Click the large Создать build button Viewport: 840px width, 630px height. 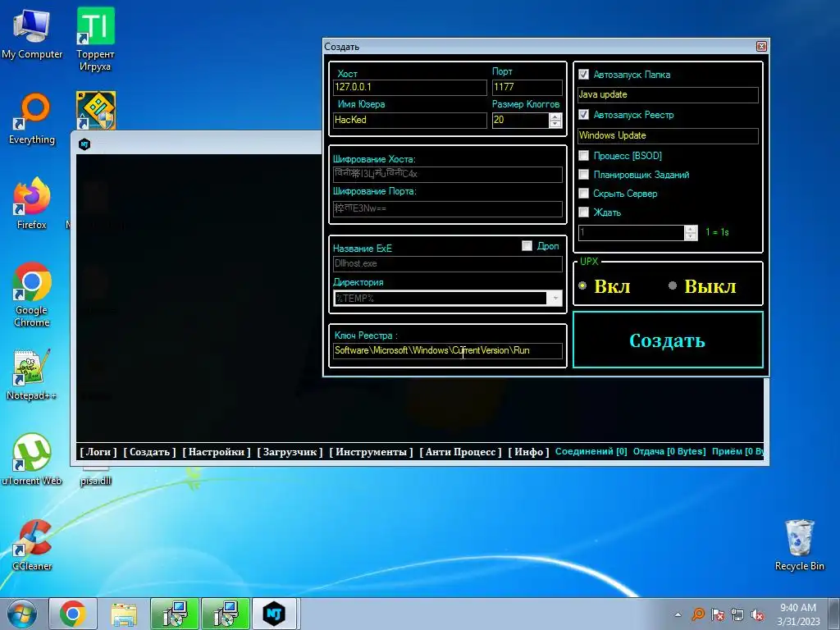pyautogui.click(x=668, y=340)
